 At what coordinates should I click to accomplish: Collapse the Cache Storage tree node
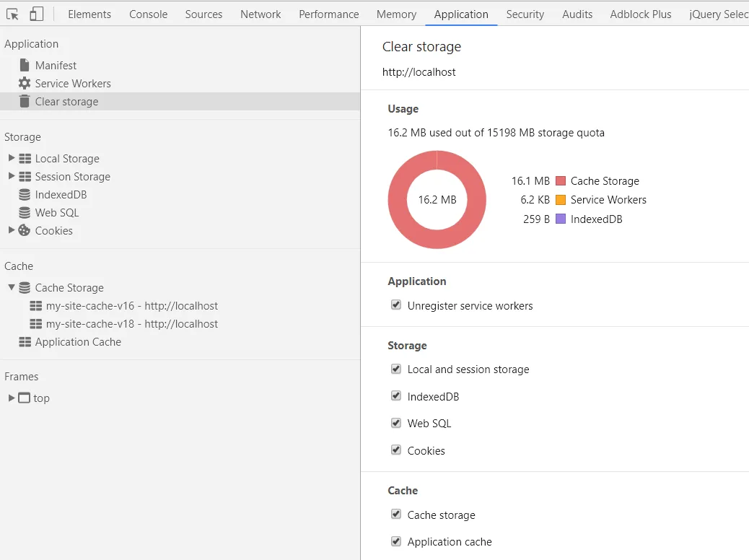(x=12, y=287)
